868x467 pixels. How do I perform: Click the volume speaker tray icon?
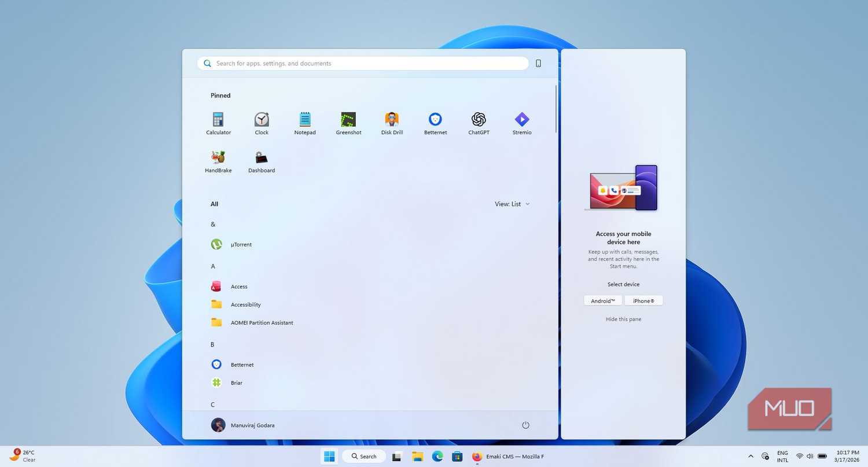click(810, 456)
